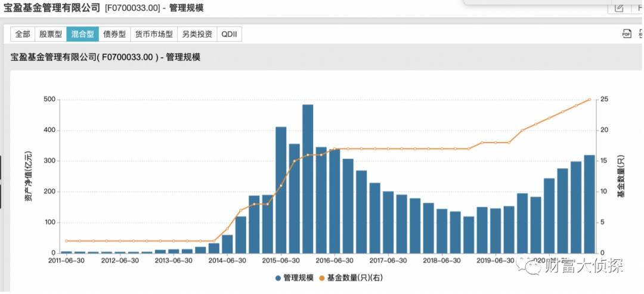The image size is (644, 294).
Task: Click the 基金数量(只) right axis title
Action: [x=620, y=176]
